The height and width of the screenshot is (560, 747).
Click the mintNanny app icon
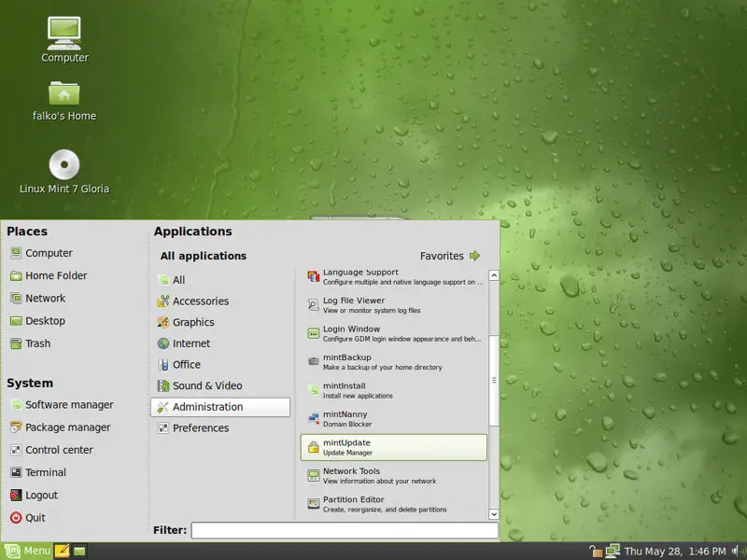(313, 418)
